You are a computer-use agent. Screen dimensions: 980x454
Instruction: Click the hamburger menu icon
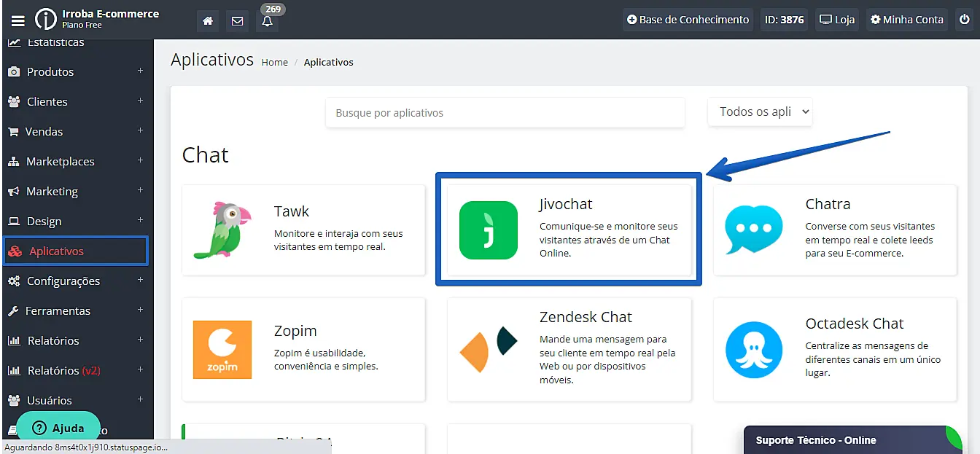(x=17, y=20)
